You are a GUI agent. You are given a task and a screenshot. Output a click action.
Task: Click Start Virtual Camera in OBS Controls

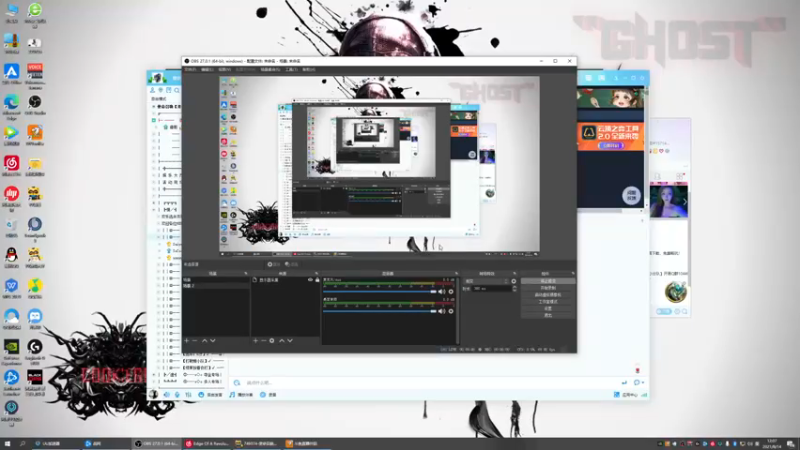548,295
